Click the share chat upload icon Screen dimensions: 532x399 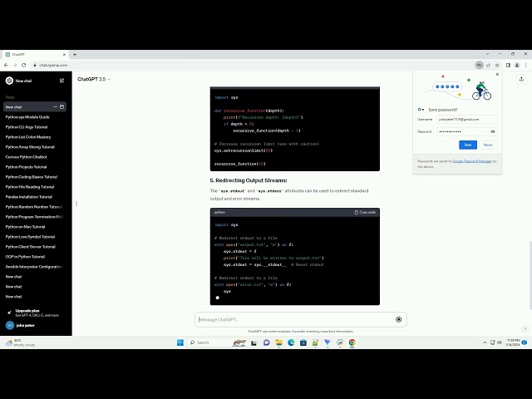[x=521, y=79]
